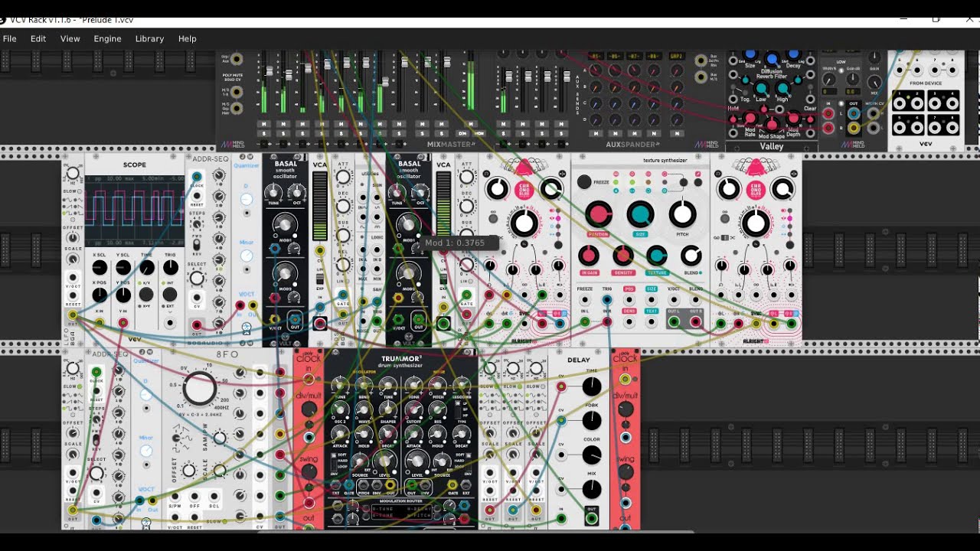This screenshot has height=551, width=980.
Task: Open the Edit menu
Action: [x=38, y=38]
